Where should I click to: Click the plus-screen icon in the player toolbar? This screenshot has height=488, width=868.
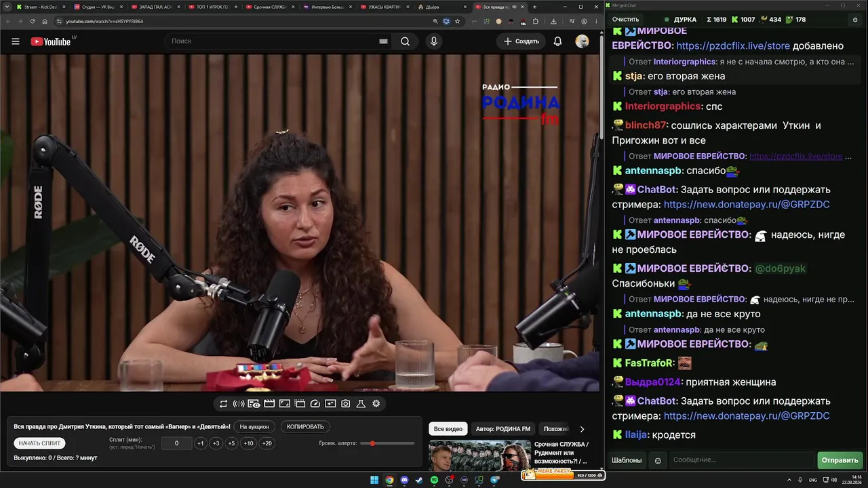click(330, 404)
